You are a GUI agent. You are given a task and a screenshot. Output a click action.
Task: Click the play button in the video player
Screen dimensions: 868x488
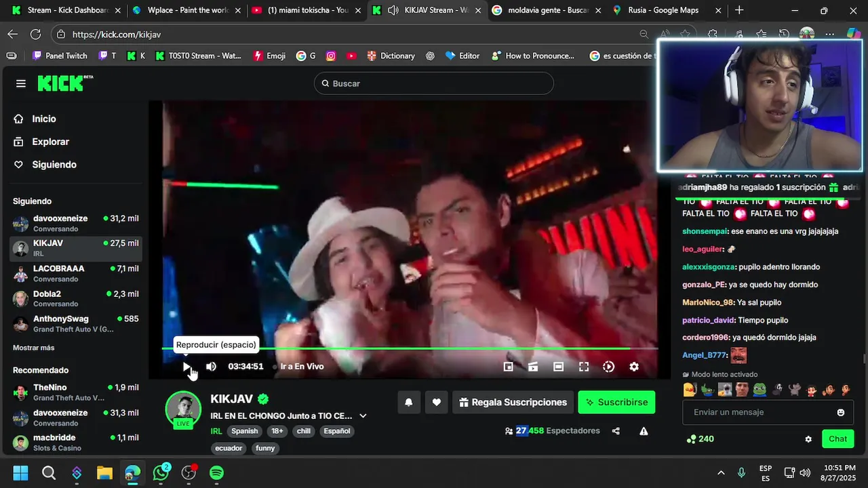186,367
